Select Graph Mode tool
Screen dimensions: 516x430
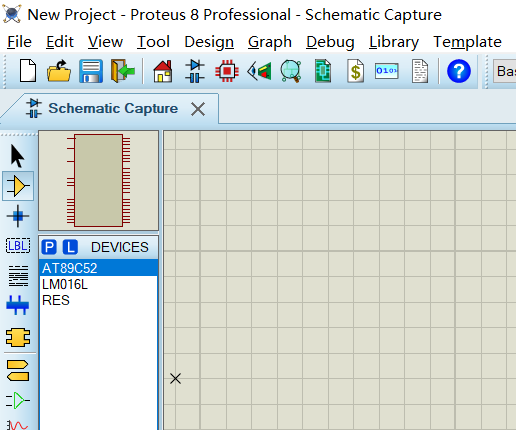click(x=18, y=425)
